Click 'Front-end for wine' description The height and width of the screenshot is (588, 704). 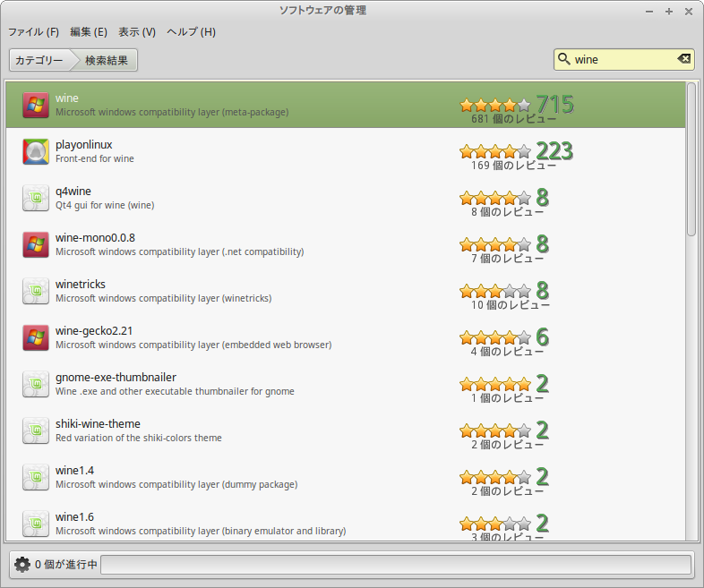click(x=95, y=158)
